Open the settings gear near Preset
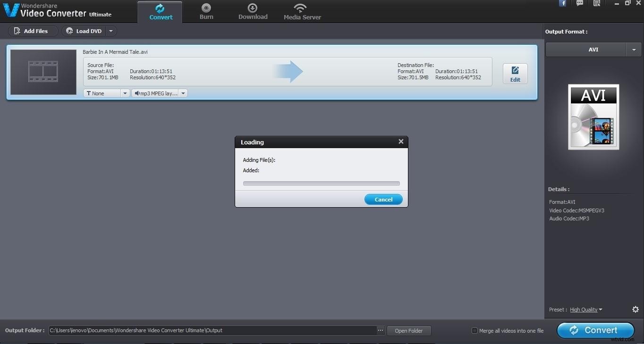 point(636,309)
